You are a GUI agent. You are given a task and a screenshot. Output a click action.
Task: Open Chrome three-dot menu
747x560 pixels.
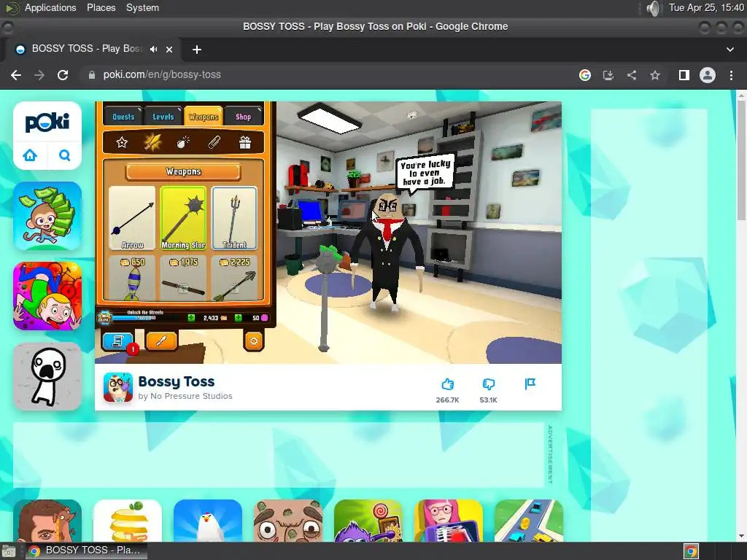point(731,75)
